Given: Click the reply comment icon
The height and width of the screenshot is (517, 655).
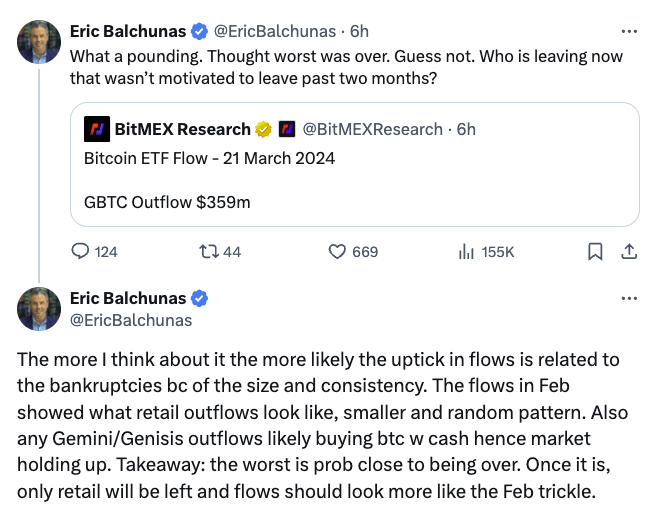Looking at the screenshot, I should tap(81, 252).
